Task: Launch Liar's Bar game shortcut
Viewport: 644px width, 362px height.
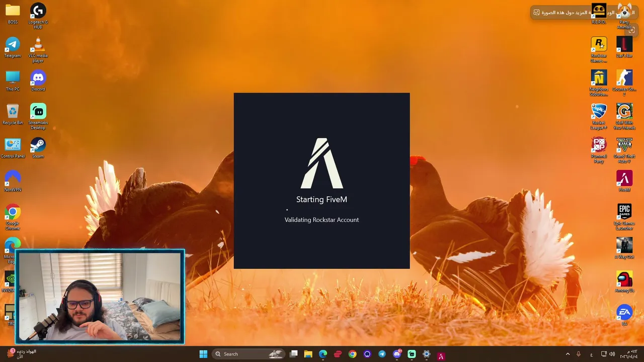Action: pos(624,48)
